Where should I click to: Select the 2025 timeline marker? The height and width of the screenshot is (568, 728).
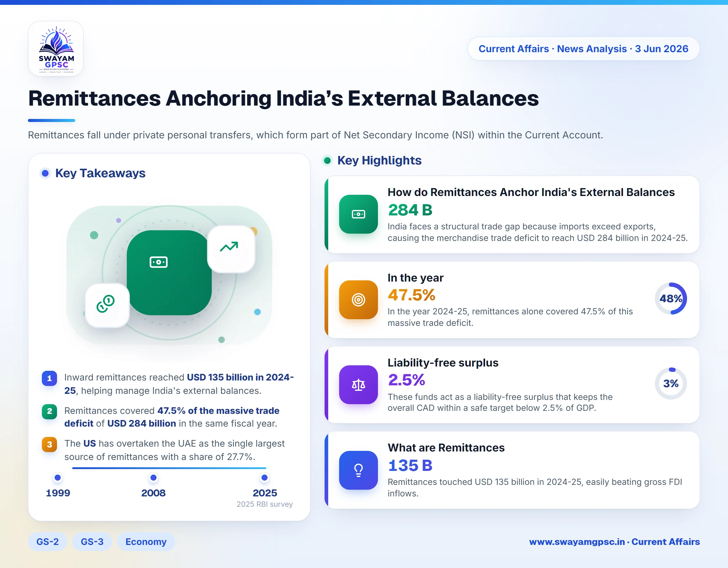[265, 478]
